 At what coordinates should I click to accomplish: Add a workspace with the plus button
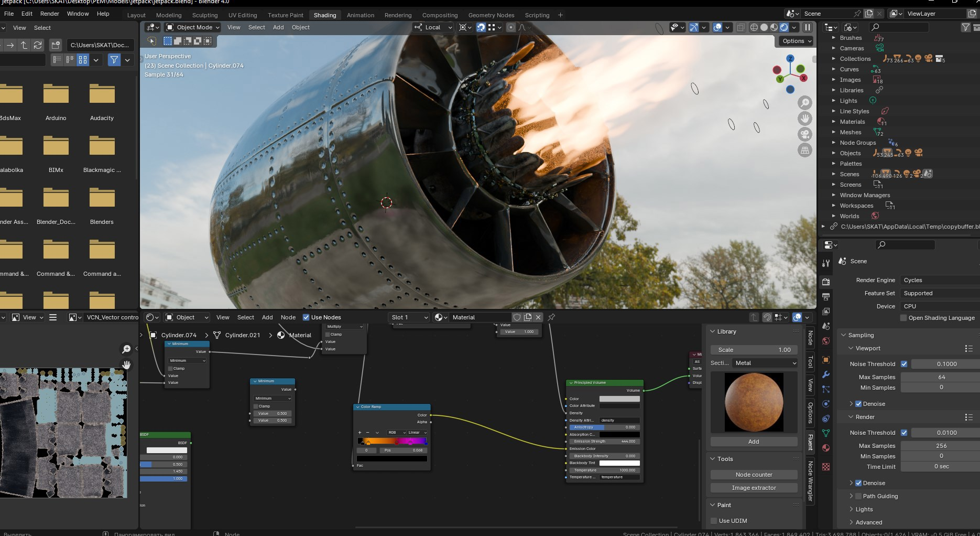(560, 15)
